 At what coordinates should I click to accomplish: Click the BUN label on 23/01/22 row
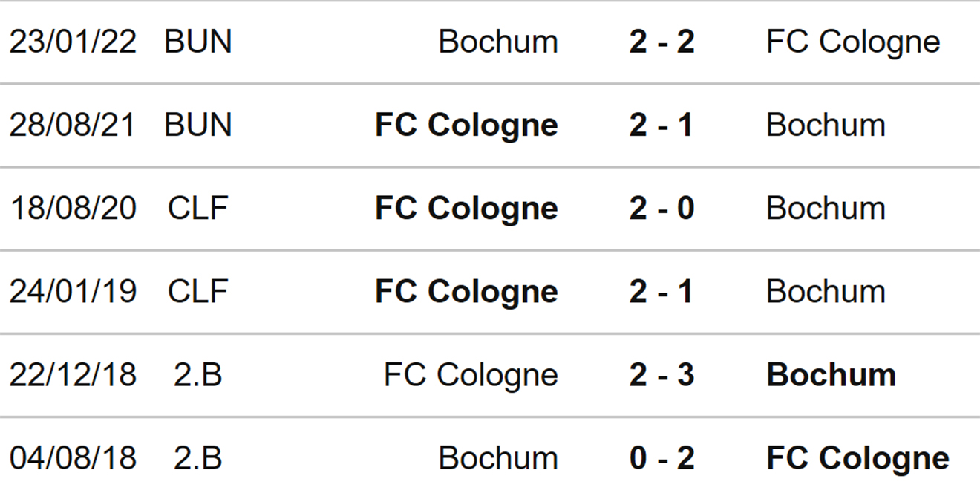pos(197,42)
